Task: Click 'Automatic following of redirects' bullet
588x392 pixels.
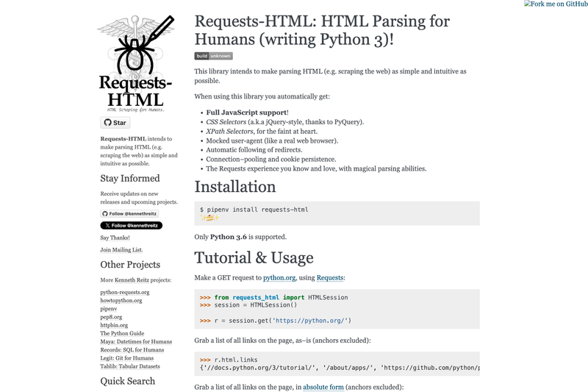Action: [254, 150]
